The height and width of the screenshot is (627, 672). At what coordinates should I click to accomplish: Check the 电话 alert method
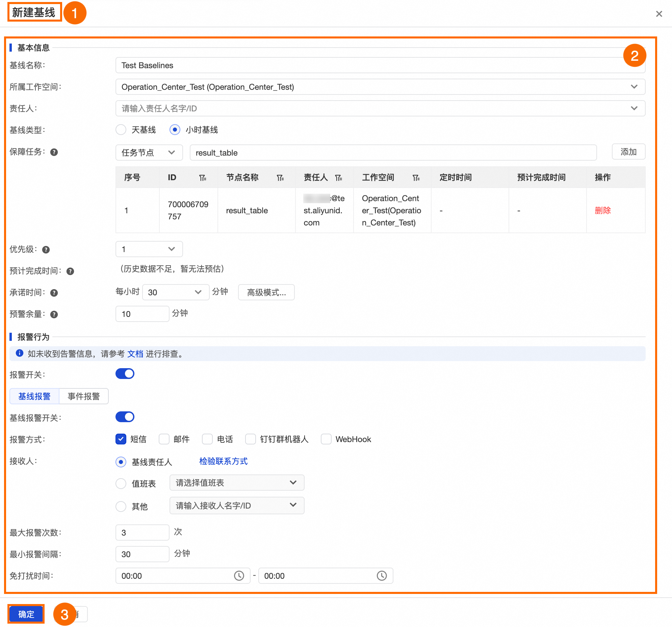pyautogui.click(x=207, y=439)
